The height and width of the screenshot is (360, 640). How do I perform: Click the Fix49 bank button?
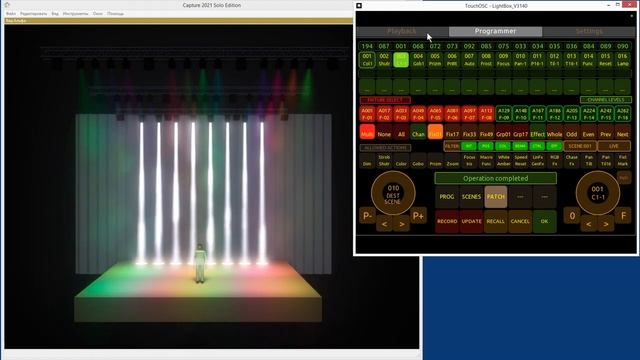coord(486,132)
